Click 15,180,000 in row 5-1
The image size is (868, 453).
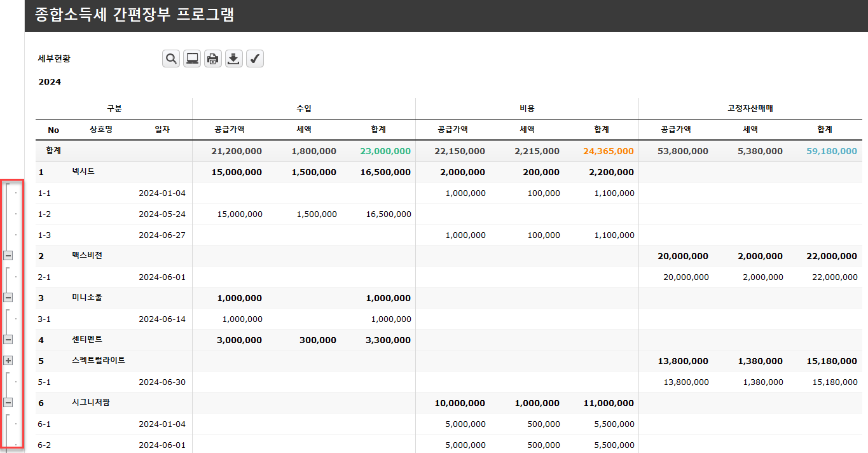[x=835, y=382]
